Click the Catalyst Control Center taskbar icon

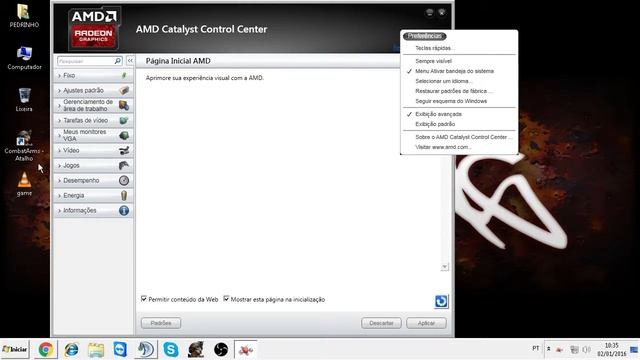pos(246,350)
